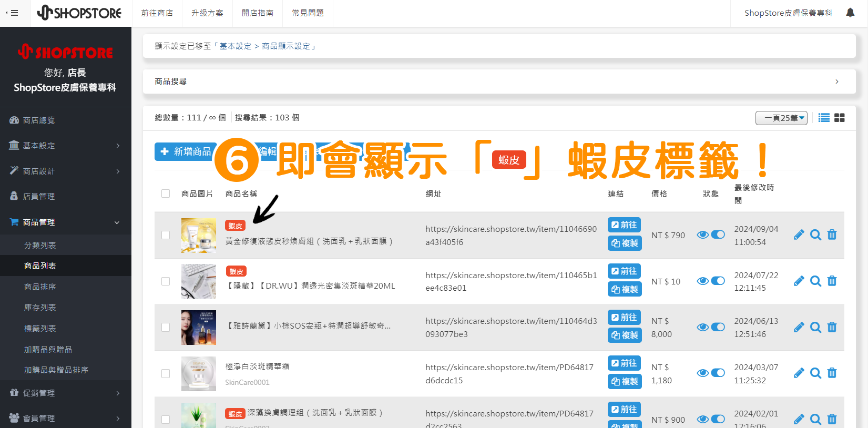Open 升級方案 in top navigation
Screen dimensions: 868x428
207,13
